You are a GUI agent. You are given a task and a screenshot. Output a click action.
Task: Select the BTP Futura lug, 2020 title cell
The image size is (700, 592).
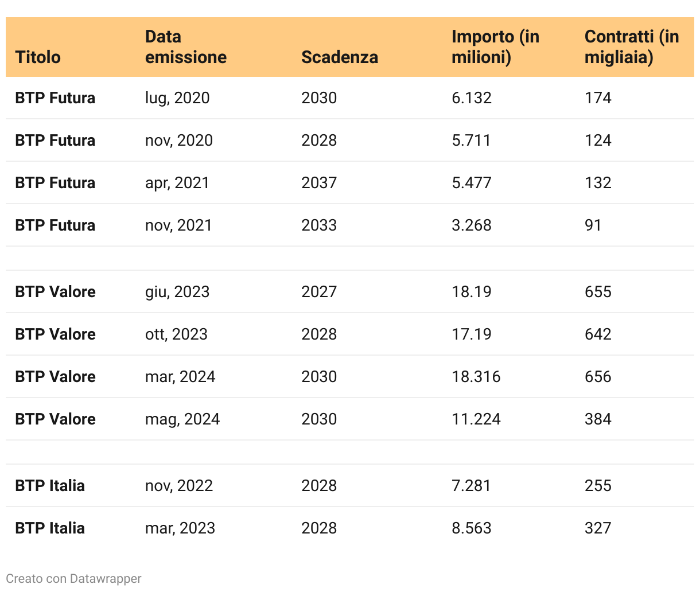point(55,98)
